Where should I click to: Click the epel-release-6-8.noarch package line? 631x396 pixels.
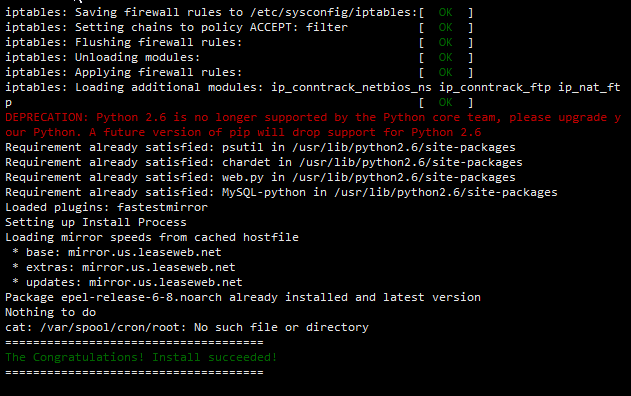tap(243, 297)
